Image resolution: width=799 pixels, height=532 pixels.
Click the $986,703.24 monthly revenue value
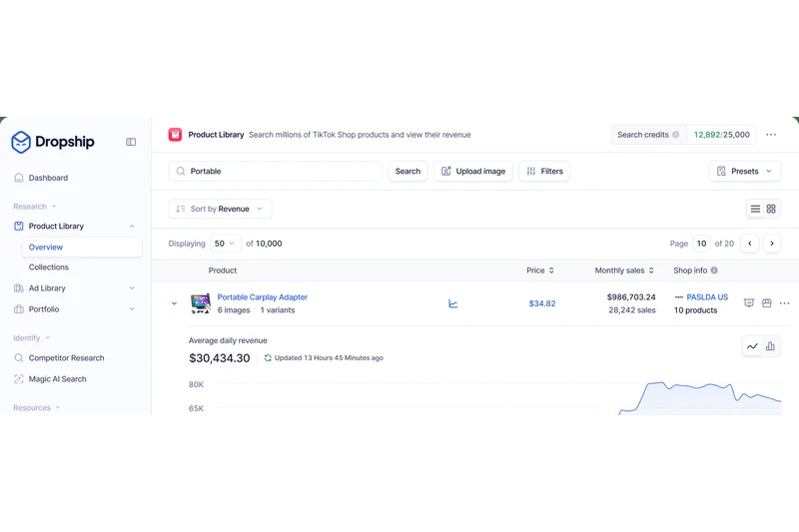[x=631, y=297]
